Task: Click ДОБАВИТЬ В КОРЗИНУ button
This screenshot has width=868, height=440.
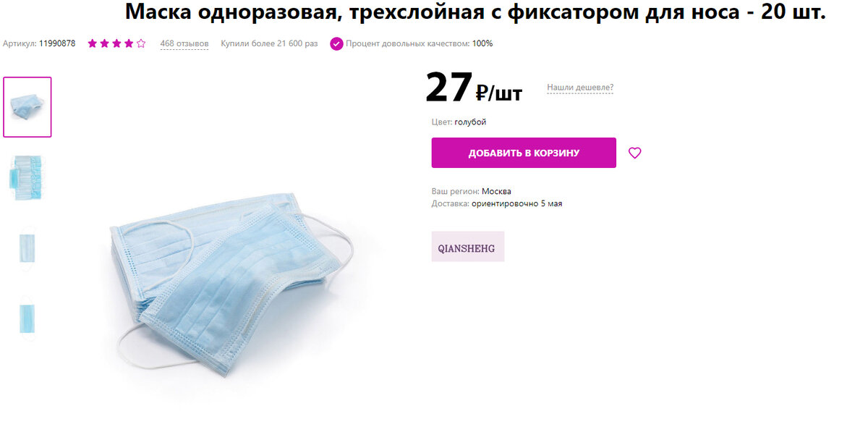Action: coord(524,153)
